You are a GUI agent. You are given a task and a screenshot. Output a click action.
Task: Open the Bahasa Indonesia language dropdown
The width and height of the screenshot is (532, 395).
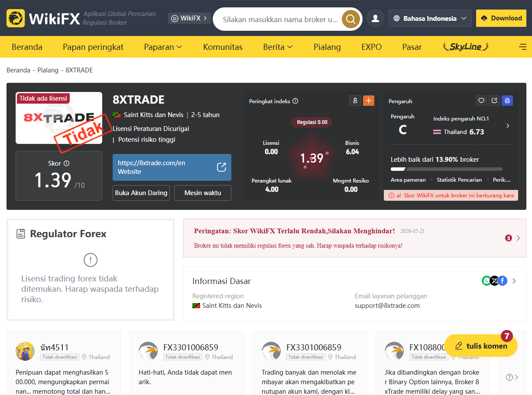[x=430, y=19]
